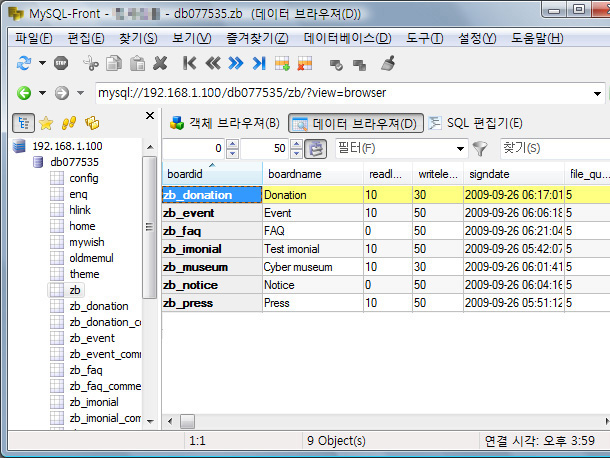Click the zb_museum boardid cell
This screenshot has height=458, width=610.
212,267
